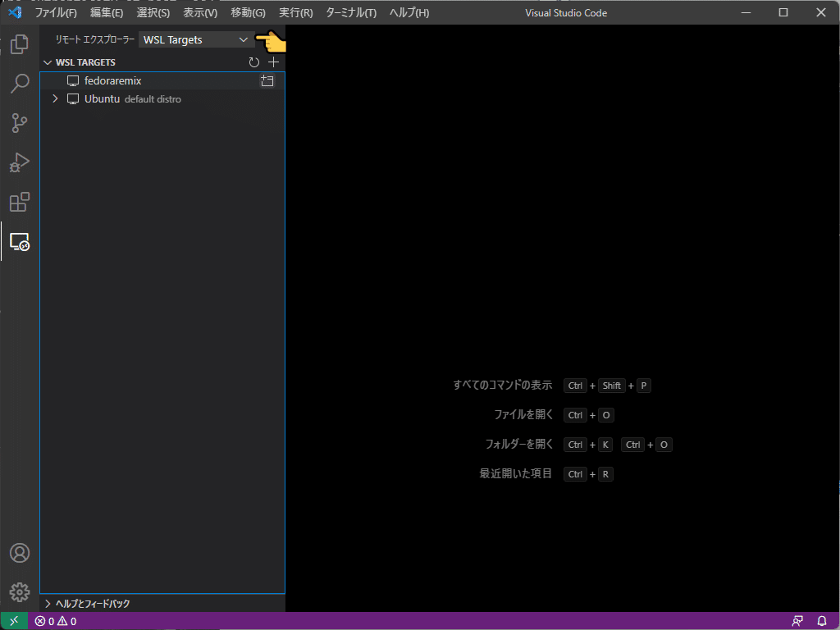
Task: Open the feedback icon in status bar
Action: click(797, 622)
